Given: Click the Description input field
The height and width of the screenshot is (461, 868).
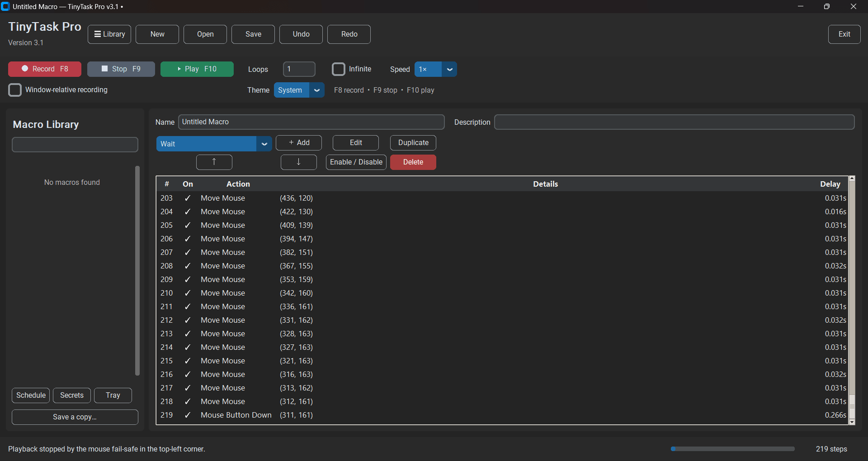Looking at the screenshot, I should [675, 122].
